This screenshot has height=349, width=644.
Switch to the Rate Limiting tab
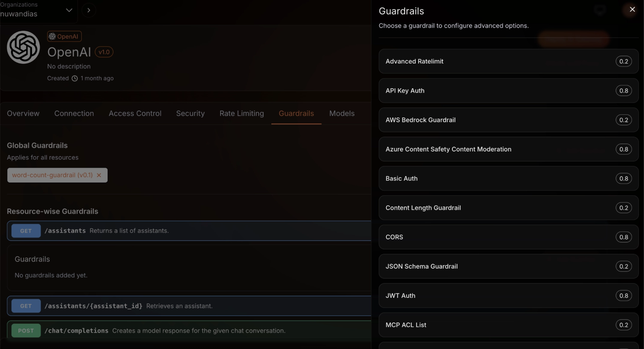[x=241, y=113]
